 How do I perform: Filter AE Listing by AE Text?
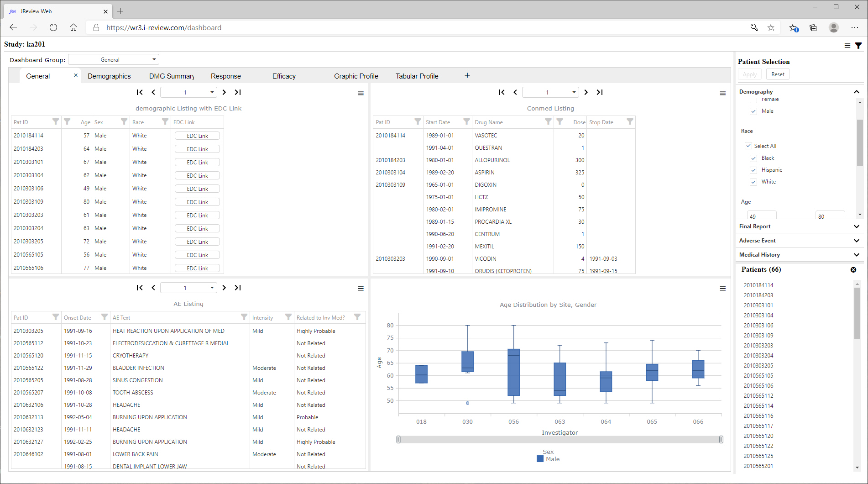click(x=244, y=317)
